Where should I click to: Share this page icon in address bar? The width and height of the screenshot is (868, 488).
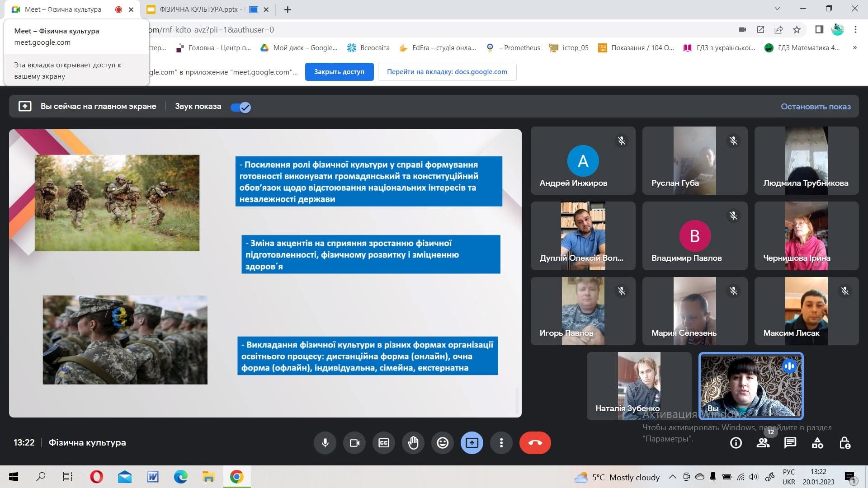coord(778,30)
